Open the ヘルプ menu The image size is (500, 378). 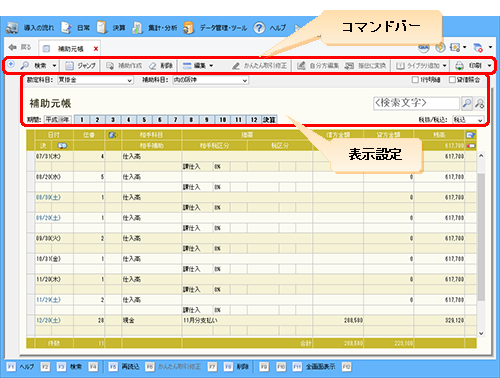pos(270,28)
